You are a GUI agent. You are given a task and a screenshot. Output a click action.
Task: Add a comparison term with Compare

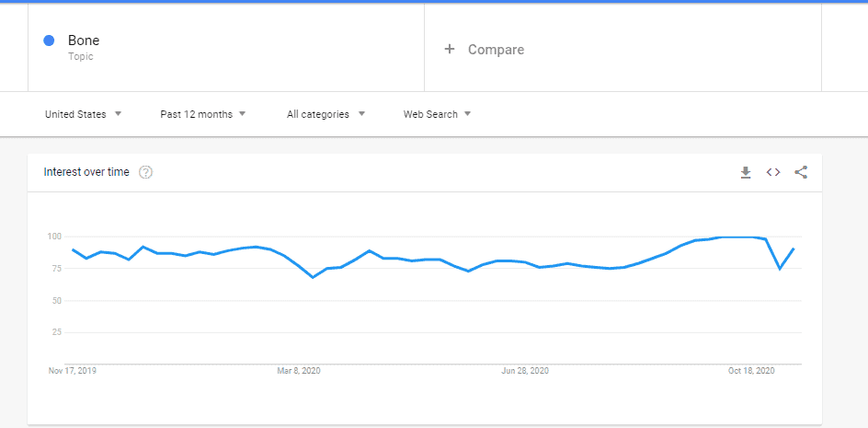point(485,50)
